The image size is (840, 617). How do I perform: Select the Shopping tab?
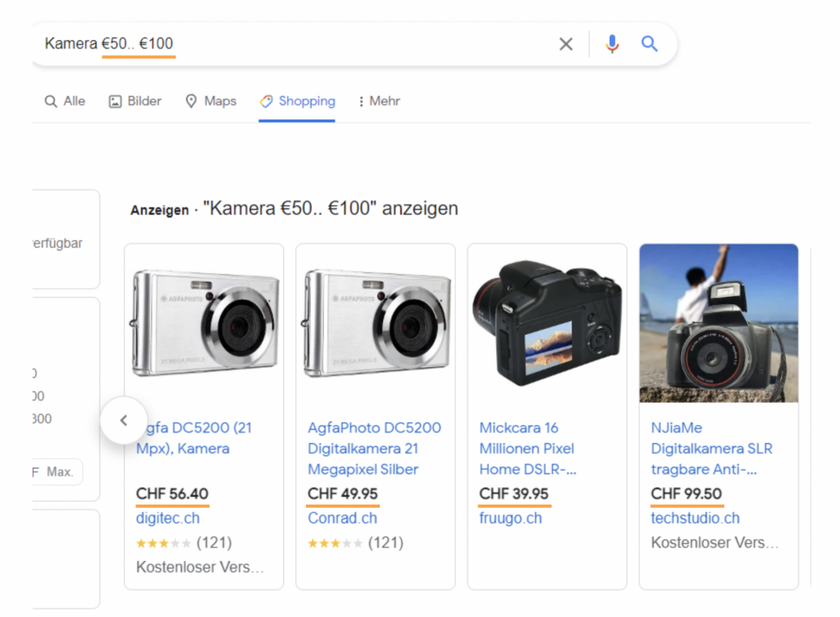coord(297,101)
